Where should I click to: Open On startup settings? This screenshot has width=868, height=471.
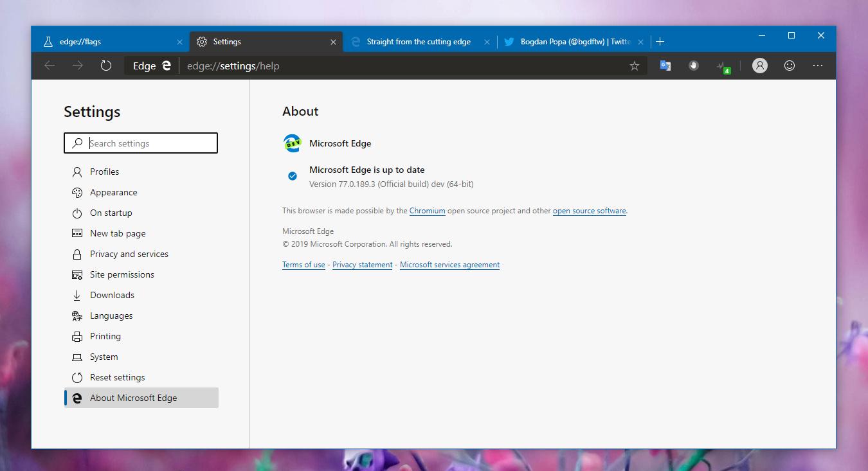click(141, 213)
